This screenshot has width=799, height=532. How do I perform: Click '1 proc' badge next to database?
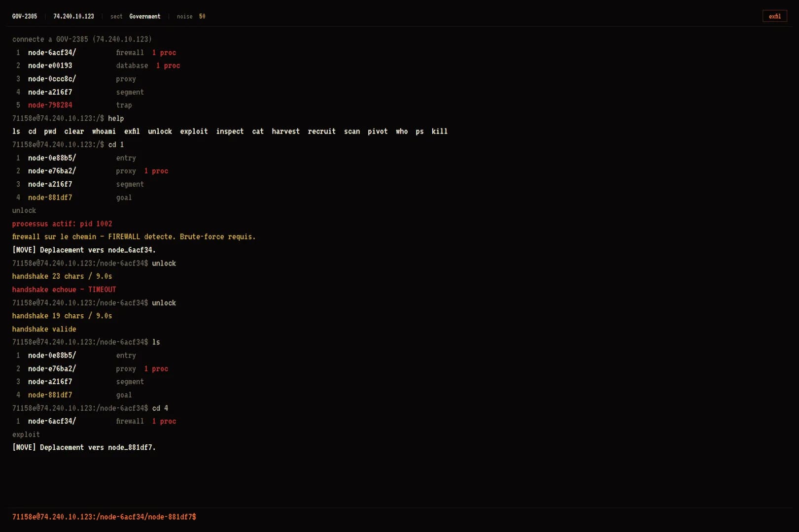pos(168,66)
